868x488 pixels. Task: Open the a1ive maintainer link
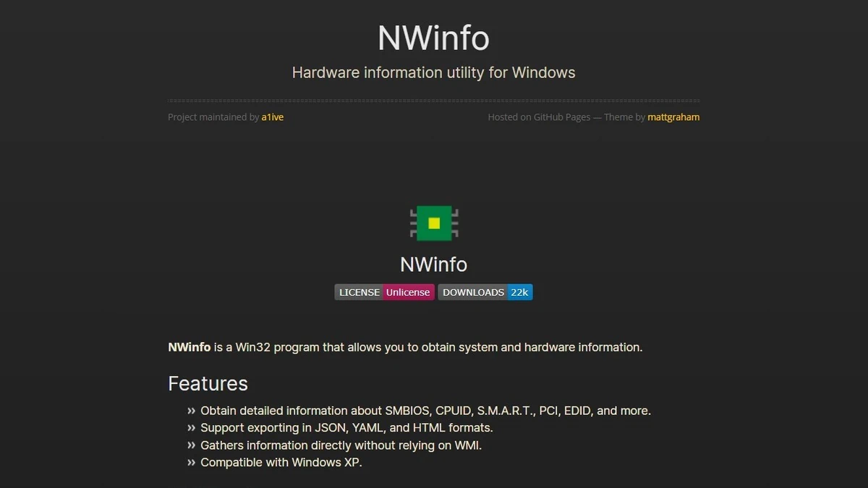[273, 116]
